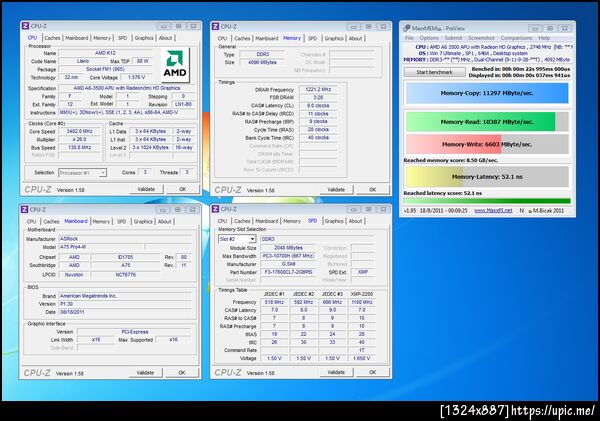Click the MaxxMEM window title icon

[x=406, y=28]
